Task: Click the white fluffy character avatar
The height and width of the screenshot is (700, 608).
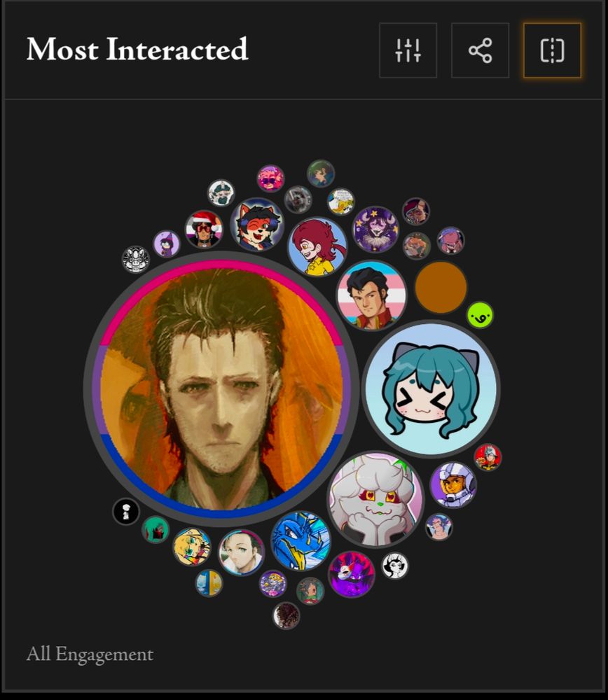Action: [x=375, y=498]
